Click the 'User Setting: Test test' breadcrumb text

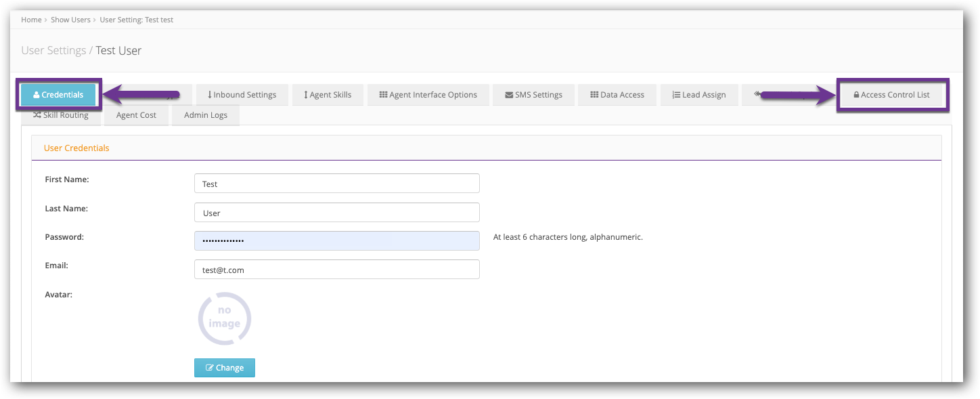(137, 20)
